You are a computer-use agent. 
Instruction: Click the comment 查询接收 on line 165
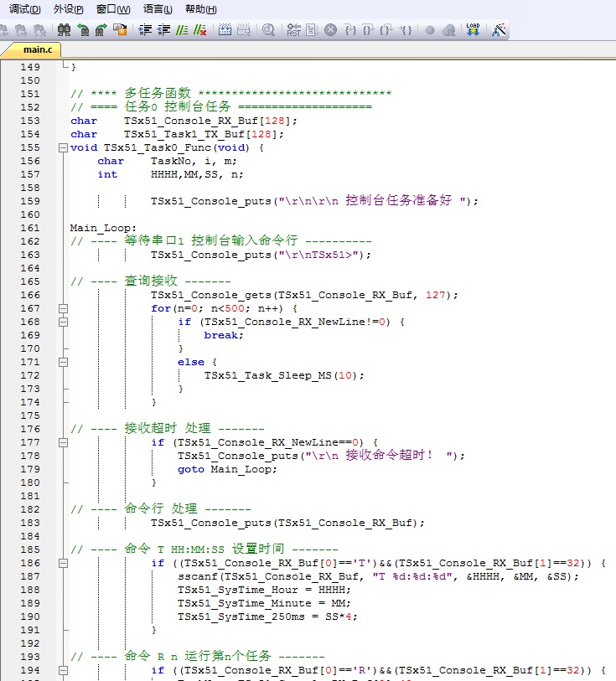pyautogui.click(x=150, y=281)
